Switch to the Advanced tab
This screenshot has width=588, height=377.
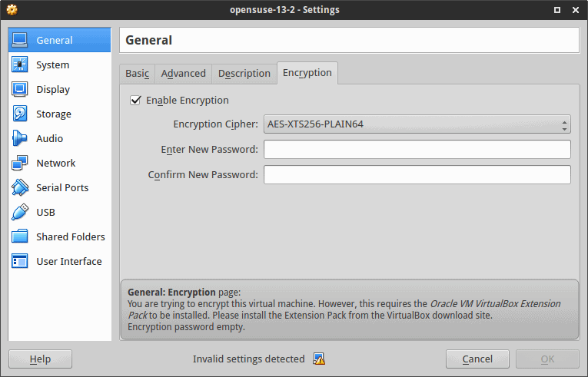pos(184,74)
